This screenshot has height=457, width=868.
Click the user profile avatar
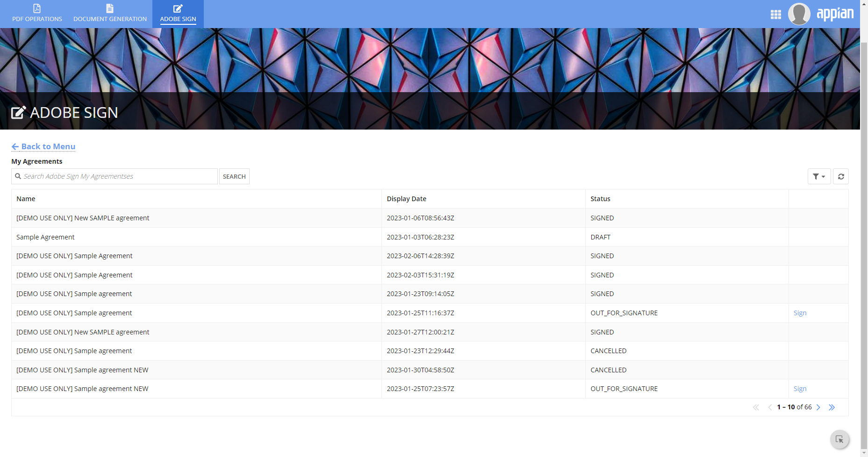click(799, 14)
